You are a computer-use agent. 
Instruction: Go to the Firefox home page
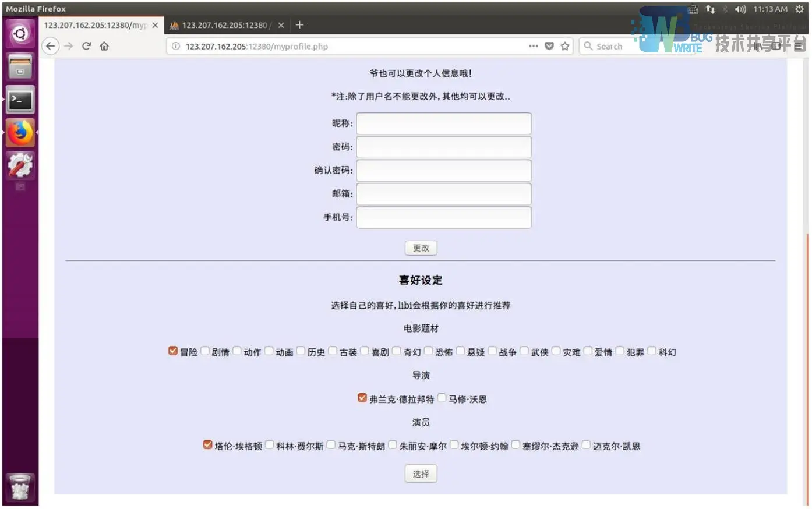[x=104, y=46]
